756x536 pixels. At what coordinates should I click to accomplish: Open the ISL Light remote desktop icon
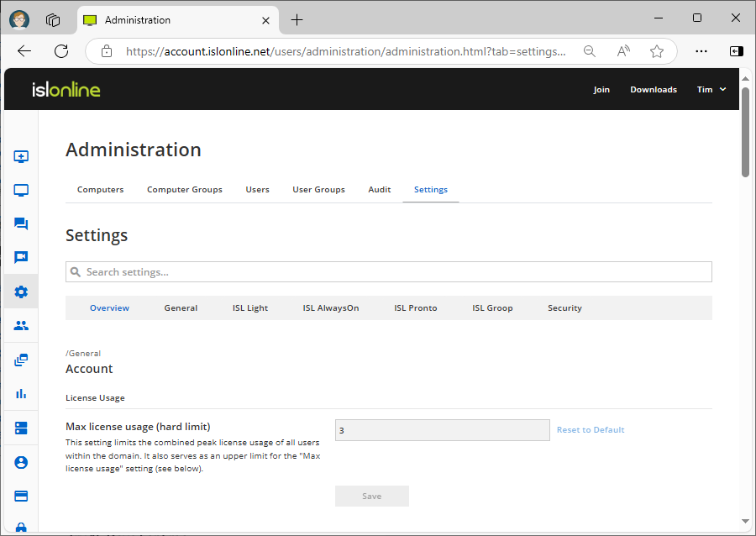[21, 156]
